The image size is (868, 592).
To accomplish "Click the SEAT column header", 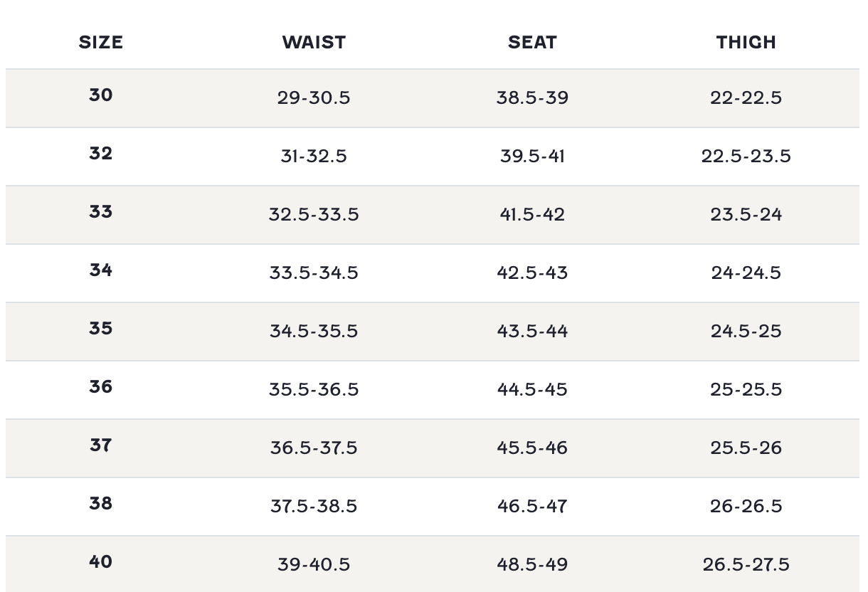I will pyautogui.click(x=532, y=42).
